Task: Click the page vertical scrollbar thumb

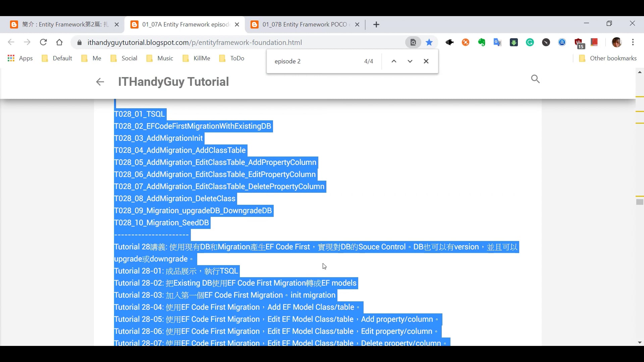Action: (640, 202)
